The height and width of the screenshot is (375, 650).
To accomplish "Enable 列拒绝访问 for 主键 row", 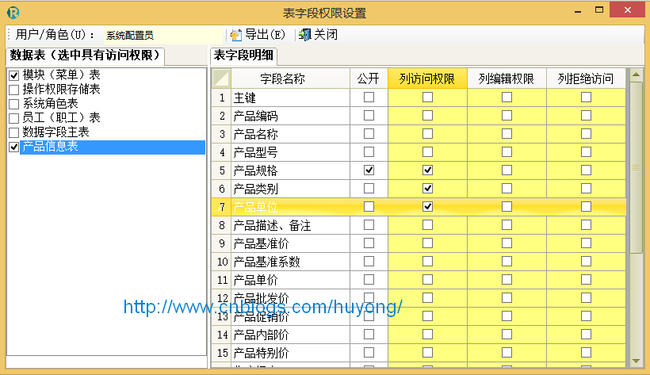I will [x=586, y=97].
